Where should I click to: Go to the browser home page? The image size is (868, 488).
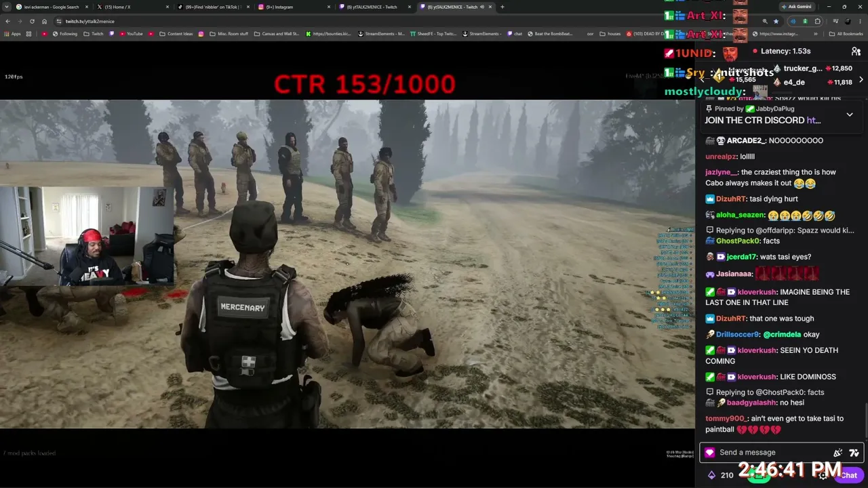click(x=44, y=21)
